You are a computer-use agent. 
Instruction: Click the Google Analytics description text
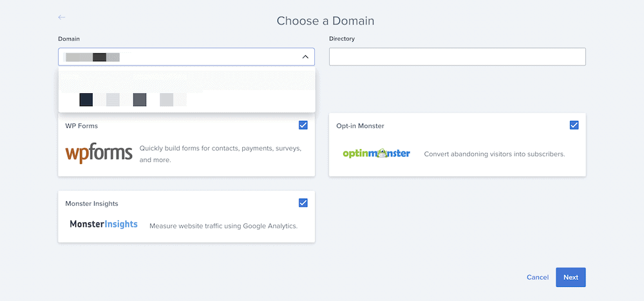coord(223,226)
